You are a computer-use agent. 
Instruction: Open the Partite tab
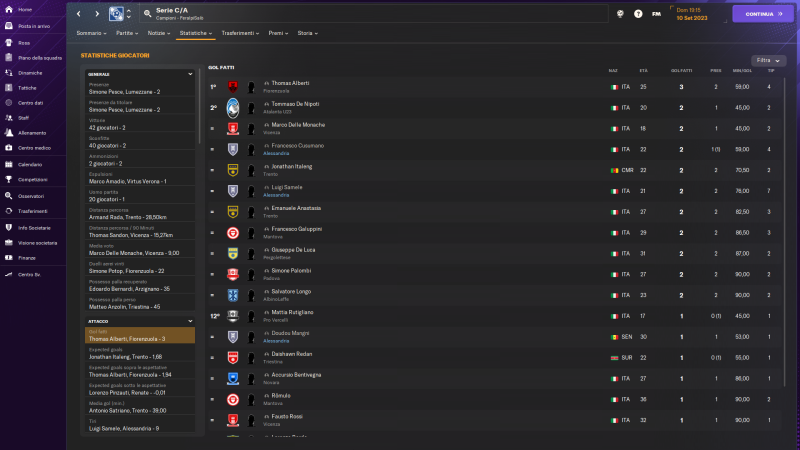click(125, 33)
